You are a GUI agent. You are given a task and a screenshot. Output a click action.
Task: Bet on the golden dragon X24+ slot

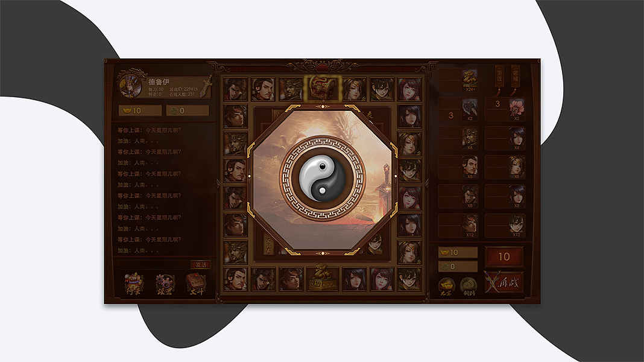458,80
